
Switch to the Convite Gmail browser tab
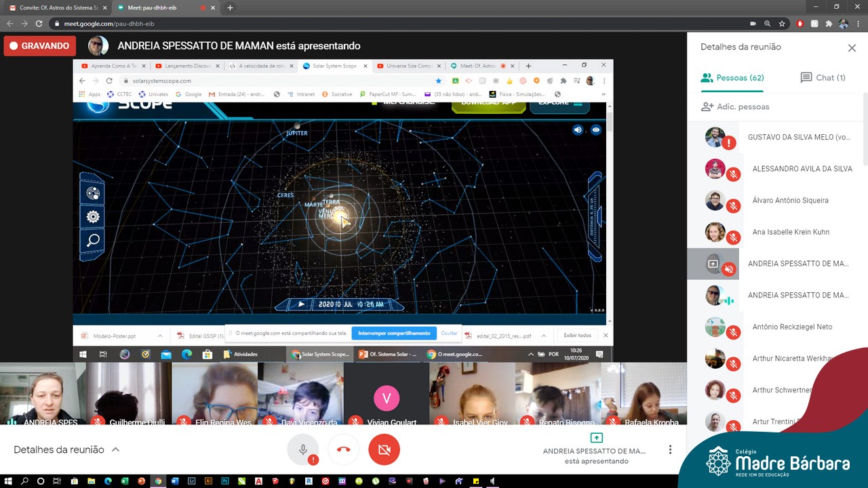point(58,7)
